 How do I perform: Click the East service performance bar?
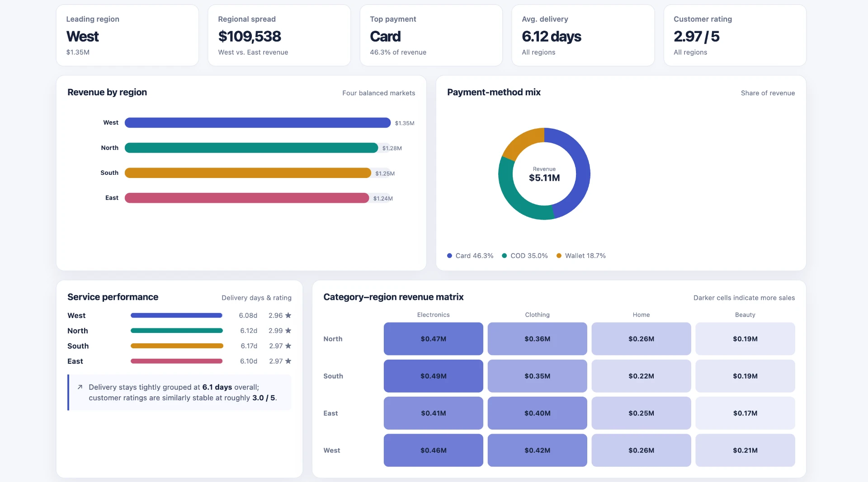[176, 361]
